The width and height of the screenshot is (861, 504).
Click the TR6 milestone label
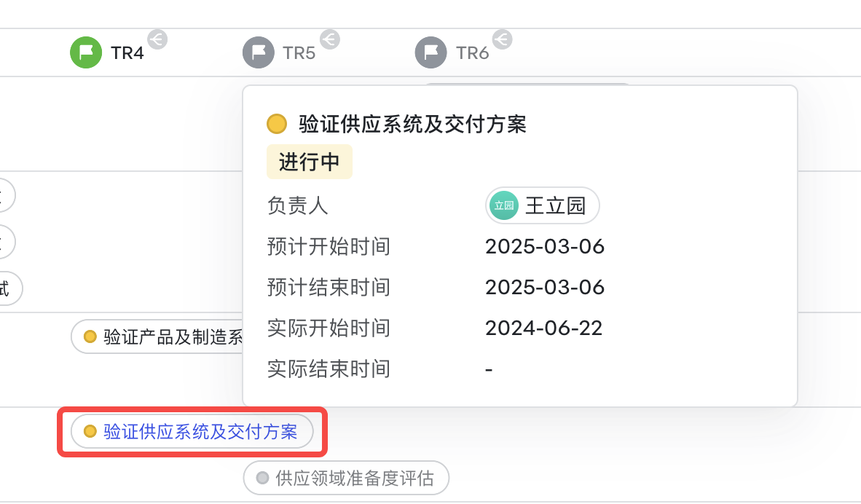pos(472,53)
